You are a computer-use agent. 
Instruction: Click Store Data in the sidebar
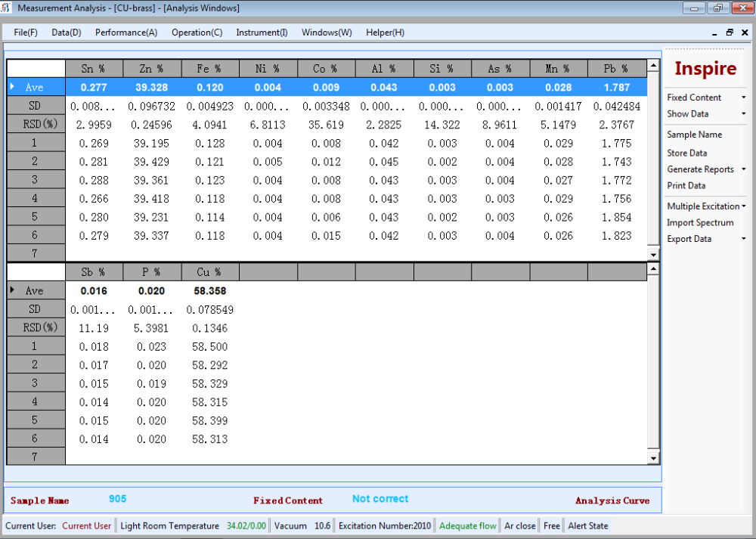pyautogui.click(x=686, y=153)
